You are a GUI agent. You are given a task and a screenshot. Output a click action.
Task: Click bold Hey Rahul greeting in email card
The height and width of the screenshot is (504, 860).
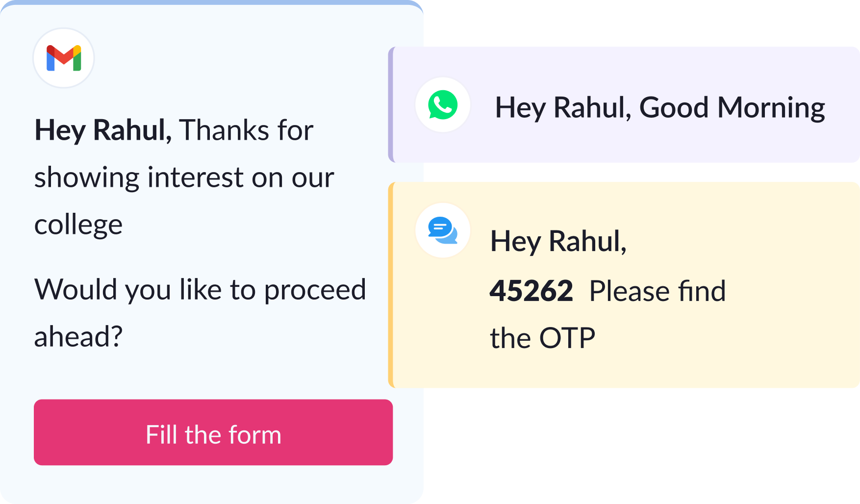tap(103, 130)
